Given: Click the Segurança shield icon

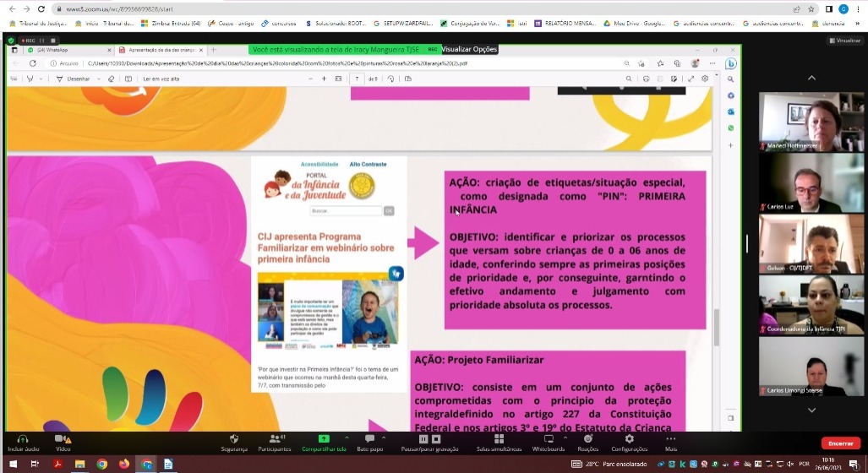Looking at the screenshot, I should pyautogui.click(x=234, y=439).
